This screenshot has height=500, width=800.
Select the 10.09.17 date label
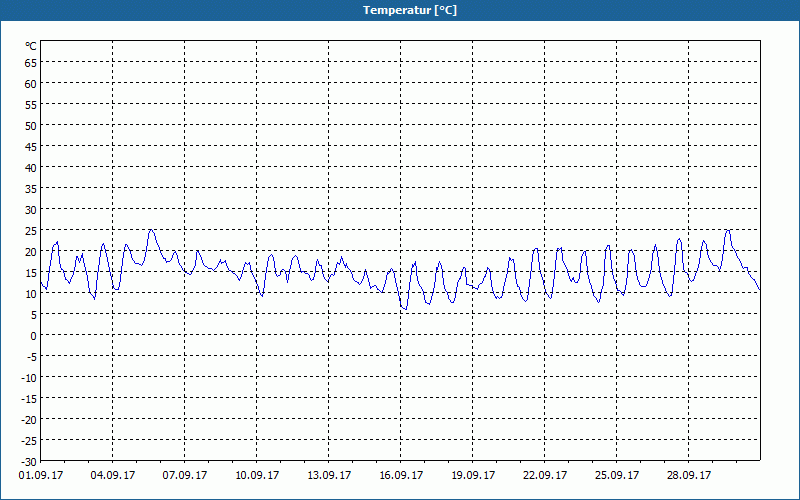(x=257, y=475)
